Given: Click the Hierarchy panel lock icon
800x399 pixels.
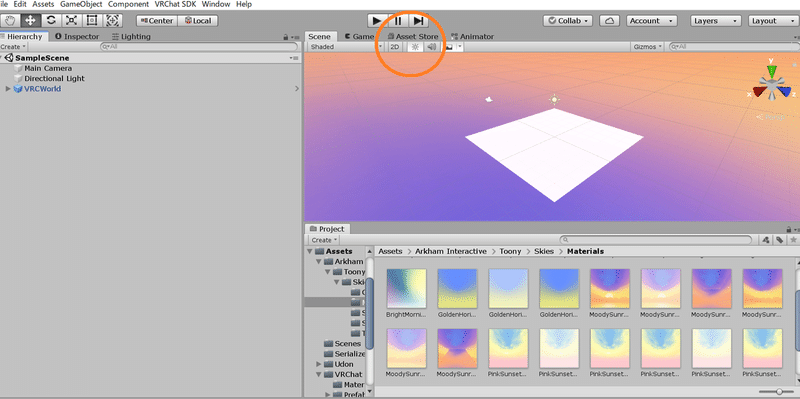Looking at the screenshot, I should click(x=286, y=37).
